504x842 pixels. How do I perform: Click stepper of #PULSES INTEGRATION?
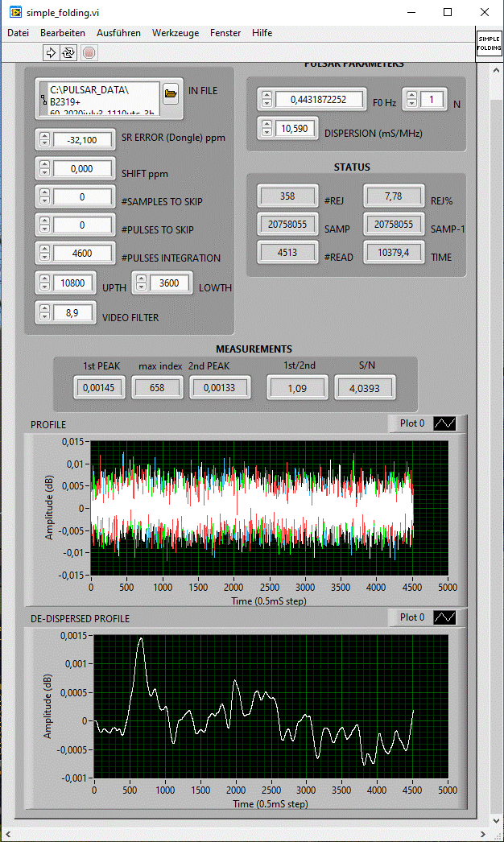tap(44, 253)
